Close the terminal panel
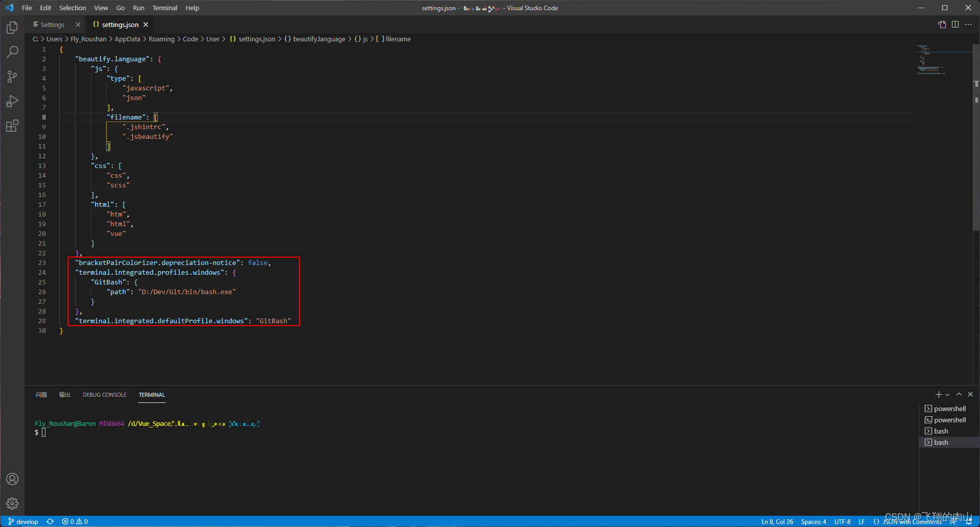This screenshot has height=527, width=980. [970, 394]
